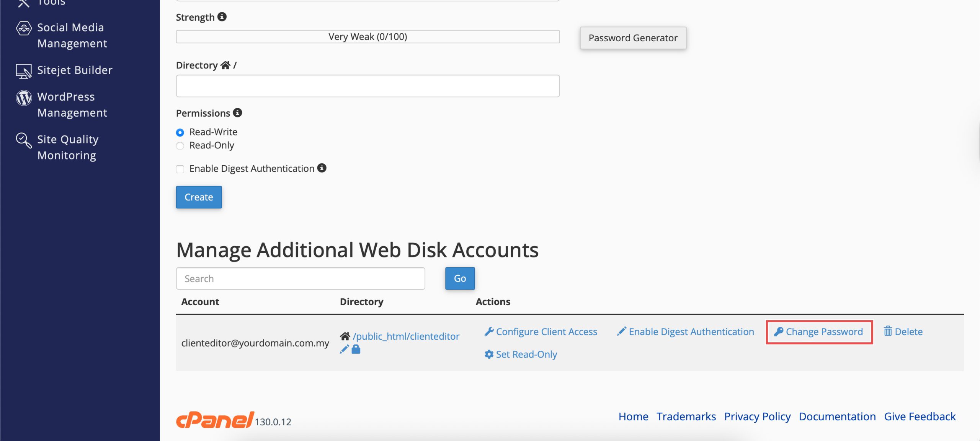Check the Enable Digest Authentication checkbox
Screen dimensions: 980x441
[x=180, y=169]
